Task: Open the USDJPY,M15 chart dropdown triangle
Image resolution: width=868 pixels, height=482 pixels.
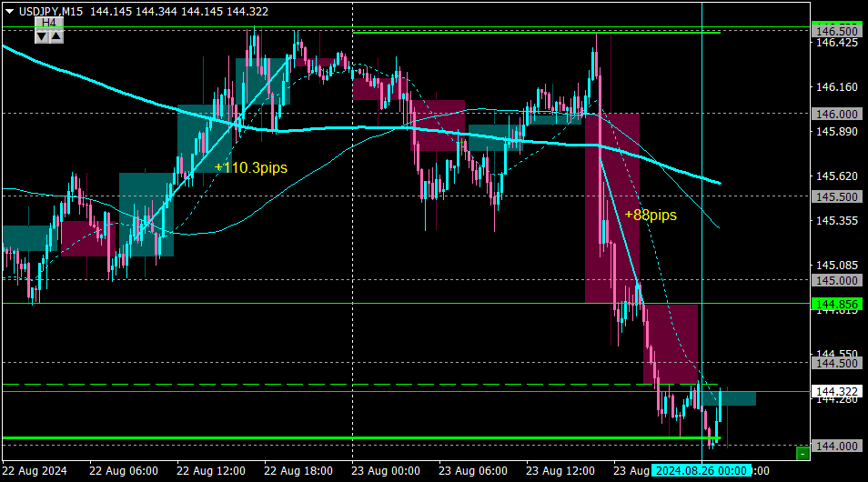Action: pos(9,11)
